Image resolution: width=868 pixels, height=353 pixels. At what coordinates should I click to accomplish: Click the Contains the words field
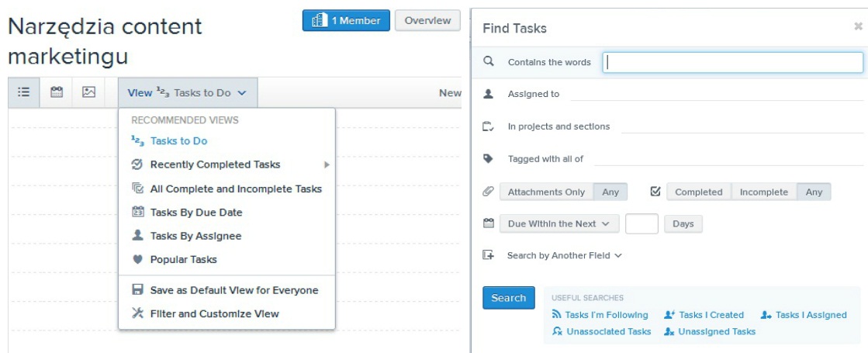(732, 63)
